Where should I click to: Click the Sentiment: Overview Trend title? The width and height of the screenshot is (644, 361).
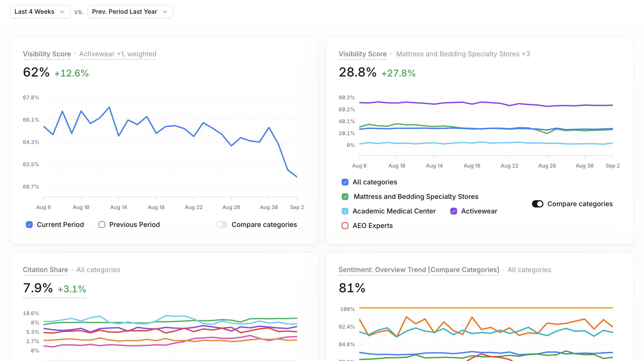click(x=419, y=270)
